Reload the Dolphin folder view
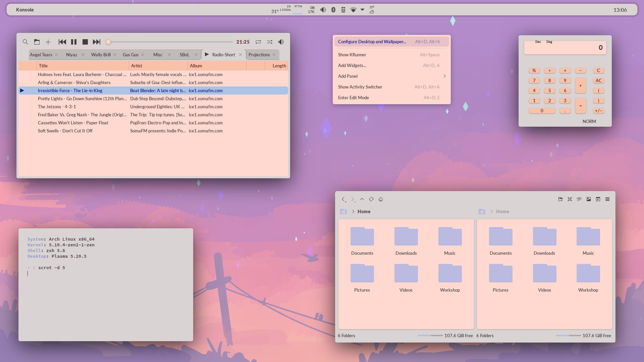The image size is (644, 362). click(x=371, y=199)
